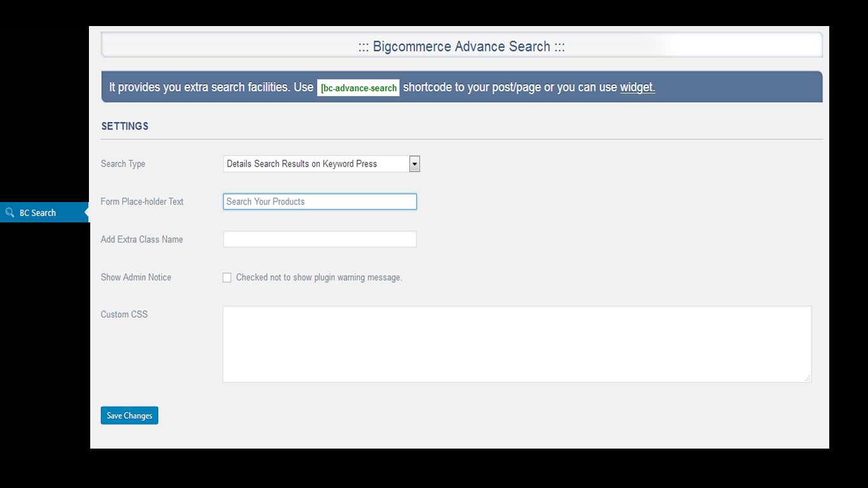Viewport: 868px width, 488px height.
Task: Click the Custom CSS label
Action: (x=125, y=315)
